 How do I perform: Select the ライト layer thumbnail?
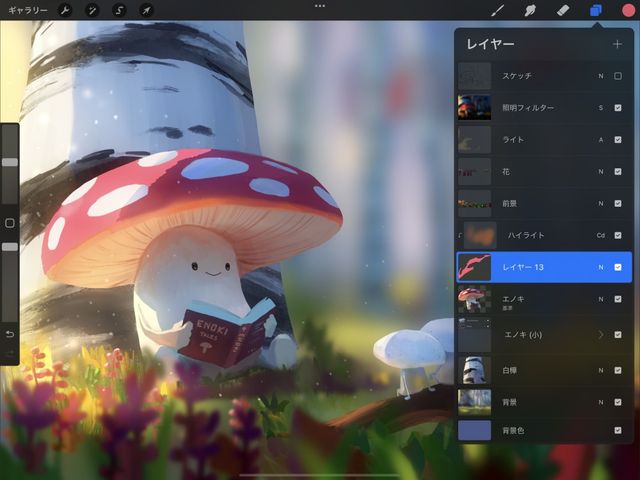pos(474,140)
